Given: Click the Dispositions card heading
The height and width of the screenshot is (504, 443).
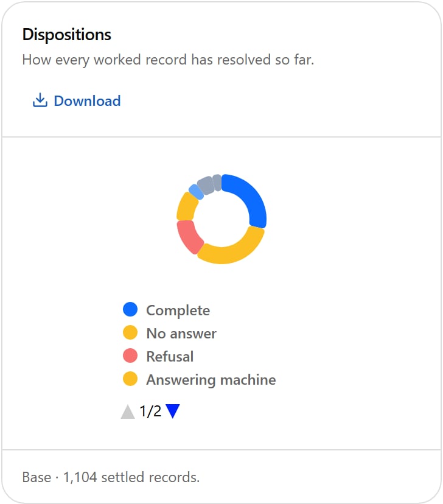Looking at the screenshot, I should tap(67, 35).
